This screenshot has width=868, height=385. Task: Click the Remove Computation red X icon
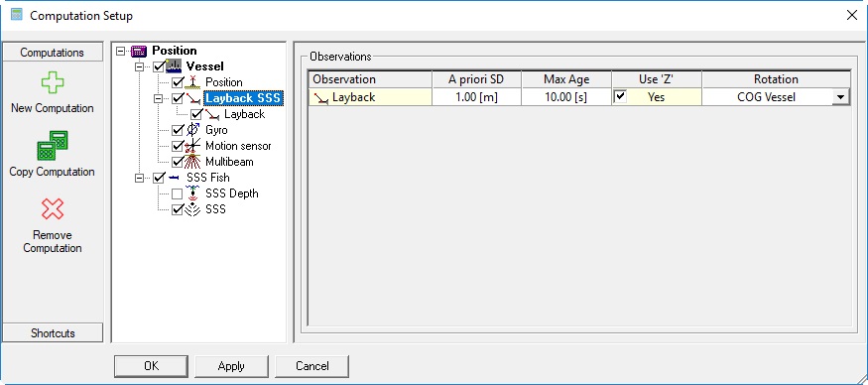click(53, 209)
